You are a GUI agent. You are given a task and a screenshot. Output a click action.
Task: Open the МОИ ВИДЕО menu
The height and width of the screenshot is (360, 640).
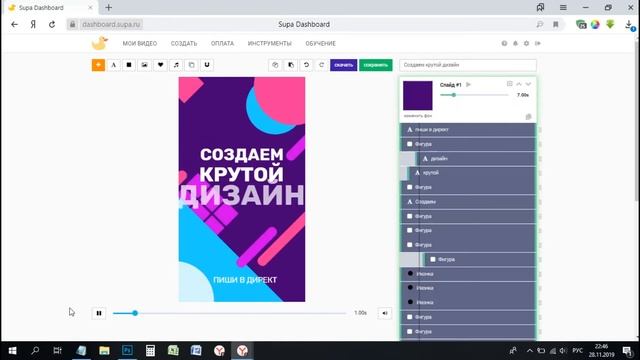140,43
